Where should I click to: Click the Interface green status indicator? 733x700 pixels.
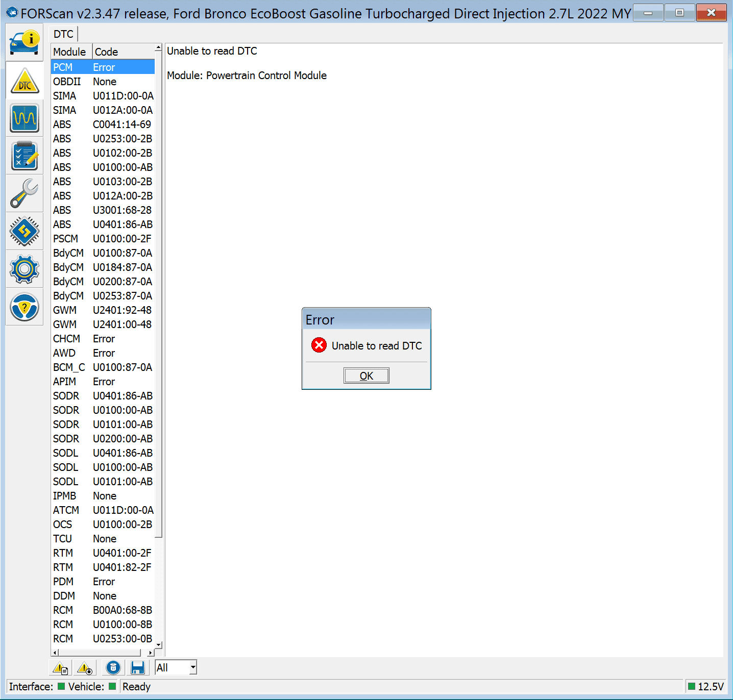(x=61, y=686)
